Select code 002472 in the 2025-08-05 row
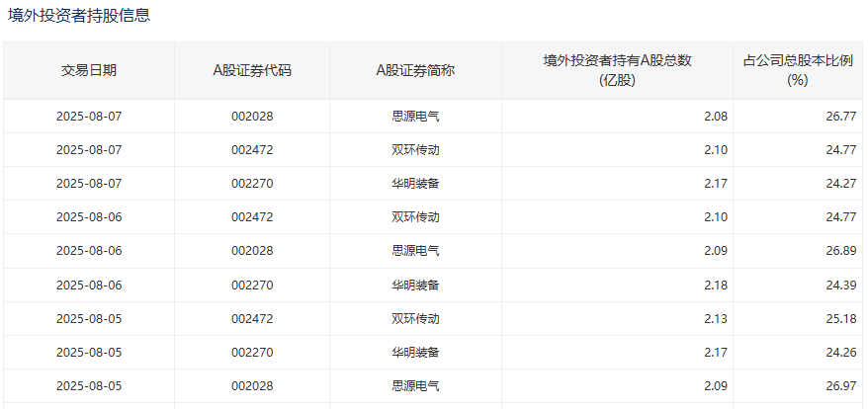The height and width of the screenshot is (409, 868). click(x=252, y=318)
